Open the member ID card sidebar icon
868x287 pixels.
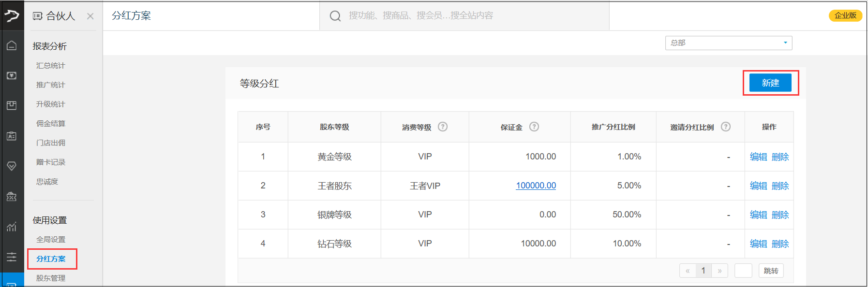click(x=12, y=136)
